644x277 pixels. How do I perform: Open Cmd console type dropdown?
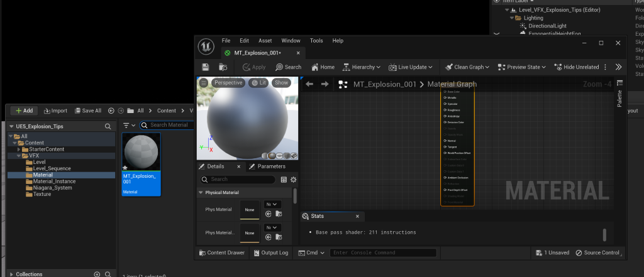click(311, 253)
